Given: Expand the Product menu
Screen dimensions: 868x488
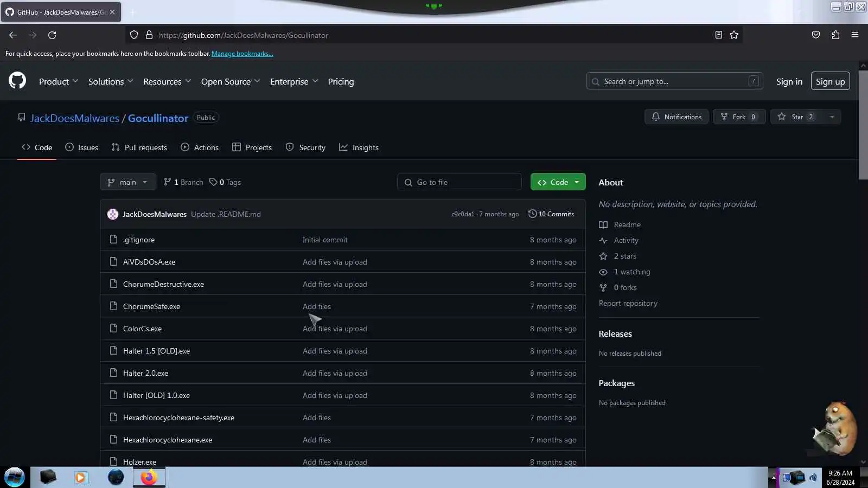Looking at the screenshot, I should [x=59, y=81].
